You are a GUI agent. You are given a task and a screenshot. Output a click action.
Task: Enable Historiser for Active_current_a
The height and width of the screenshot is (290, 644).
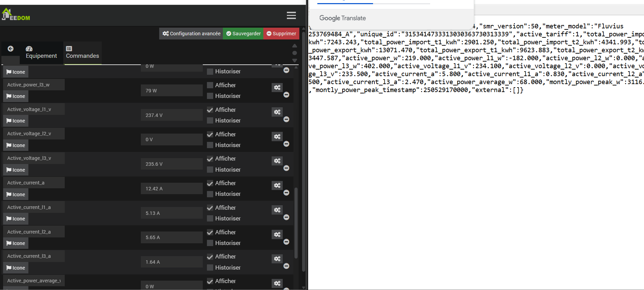tap(210, 194)
